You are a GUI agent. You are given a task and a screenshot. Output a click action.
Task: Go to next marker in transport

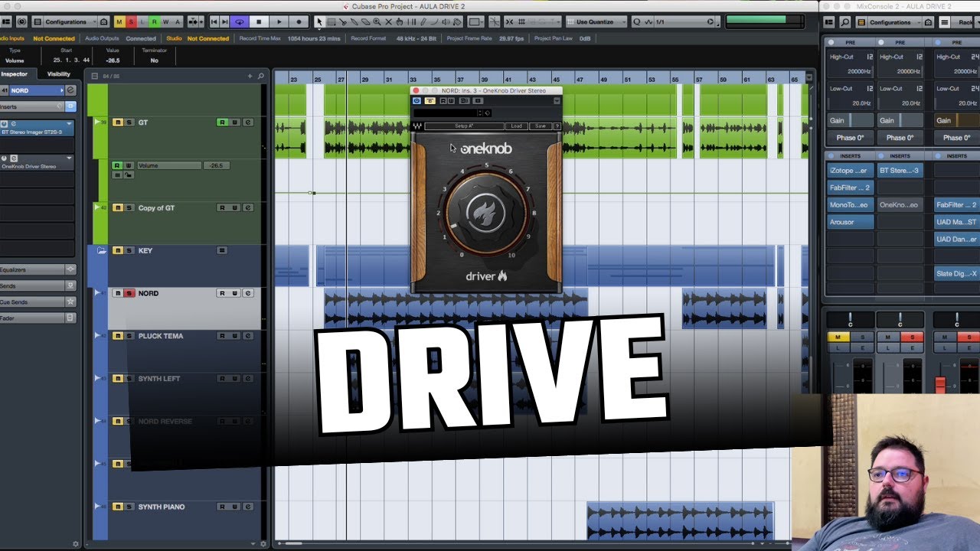coord(225,21)
